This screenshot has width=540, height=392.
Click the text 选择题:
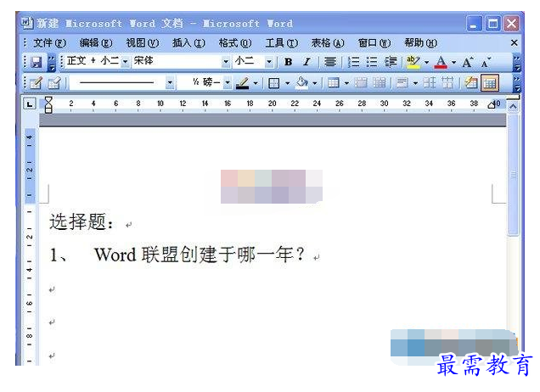(82, 221)
